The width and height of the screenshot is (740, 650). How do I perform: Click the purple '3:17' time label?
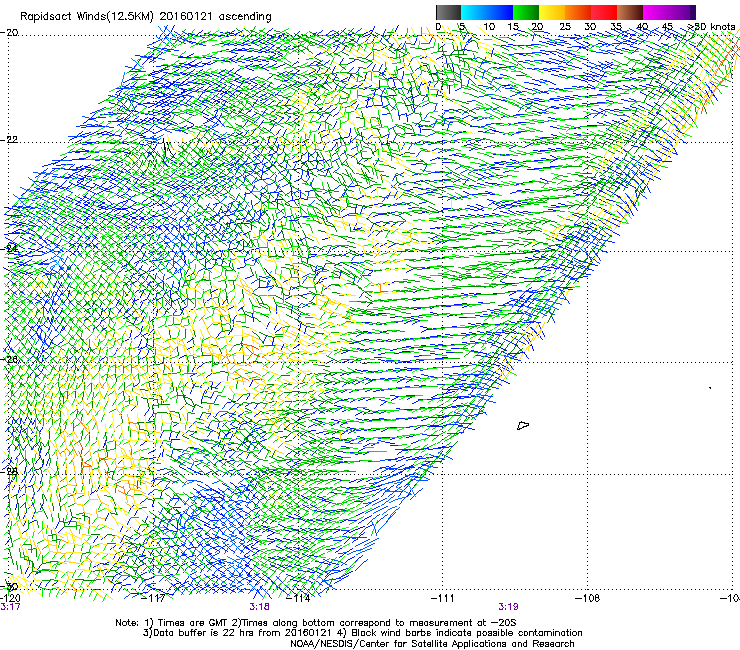(10, 607)
